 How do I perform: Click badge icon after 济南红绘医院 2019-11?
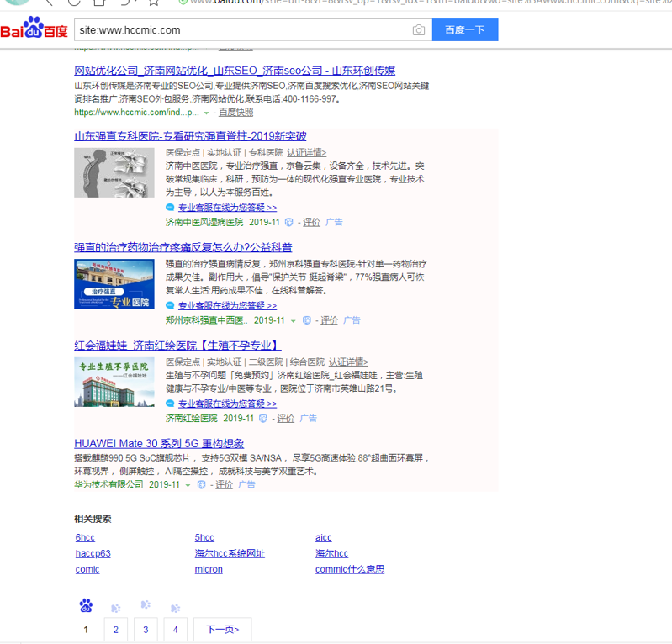pyautogui.click(x=263, y=418)
